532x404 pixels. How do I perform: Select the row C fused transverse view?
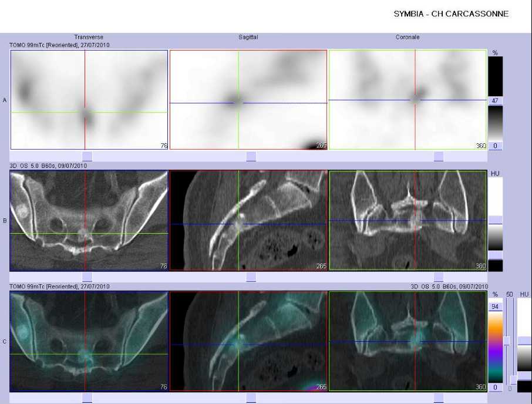[x=89, y=341]
